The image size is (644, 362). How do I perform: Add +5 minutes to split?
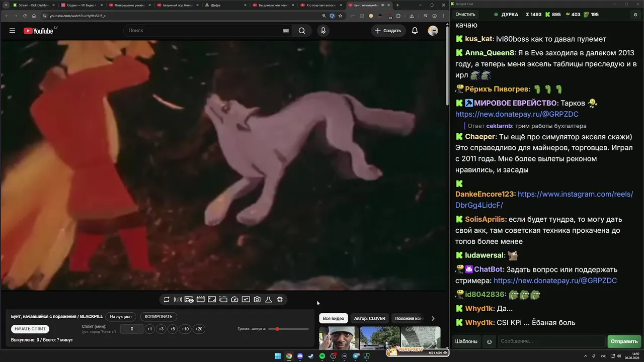click(173, 329)
